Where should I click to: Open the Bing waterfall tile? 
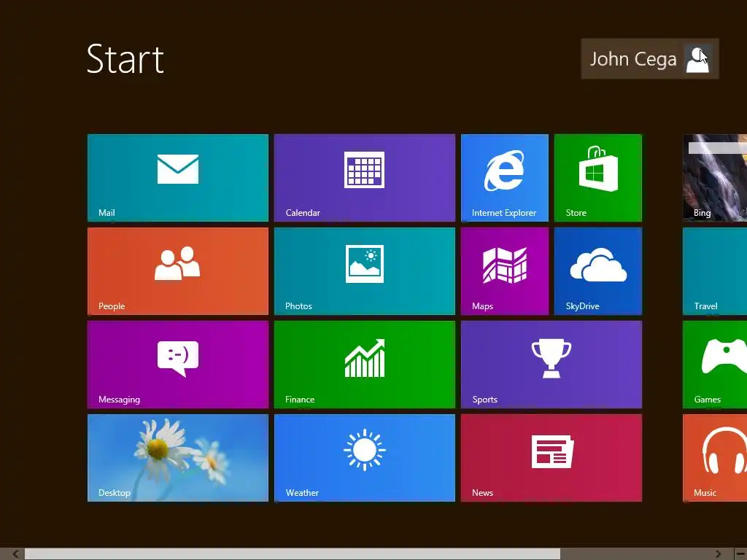tap(715, 178)
